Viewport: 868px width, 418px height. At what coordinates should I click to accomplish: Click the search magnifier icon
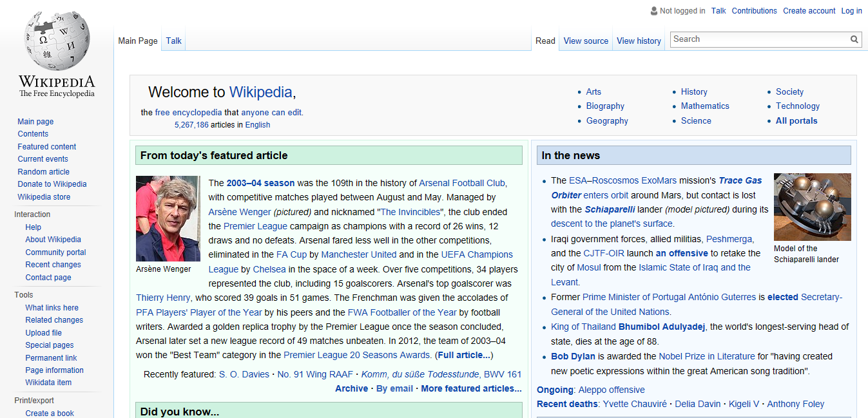(x=854, y=39)
